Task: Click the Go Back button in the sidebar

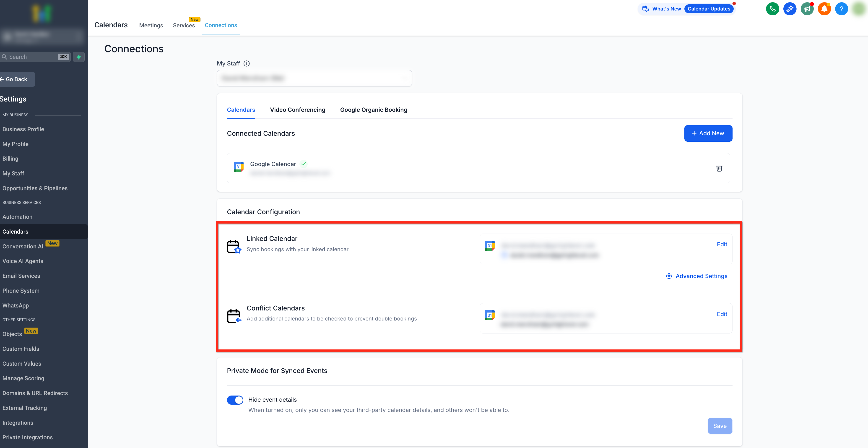Action: [x=16, y=79]
